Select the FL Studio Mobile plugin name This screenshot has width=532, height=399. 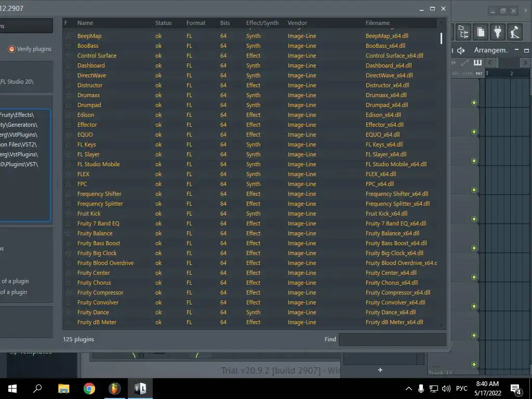coord(98,164)
